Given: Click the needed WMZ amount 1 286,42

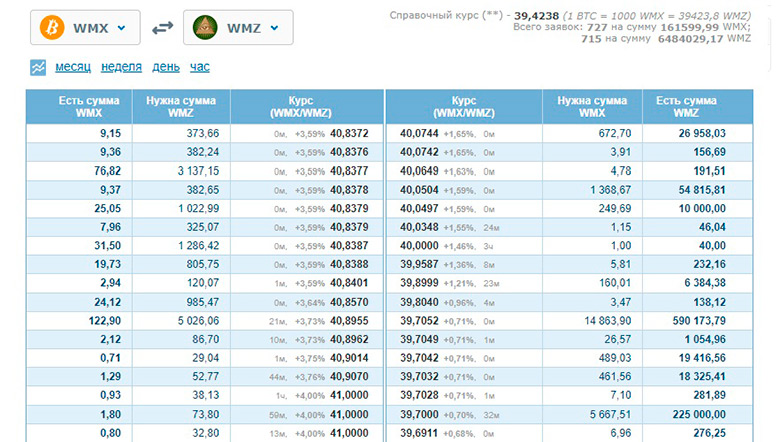Looking at the screenshot, I should coord(198,246).
